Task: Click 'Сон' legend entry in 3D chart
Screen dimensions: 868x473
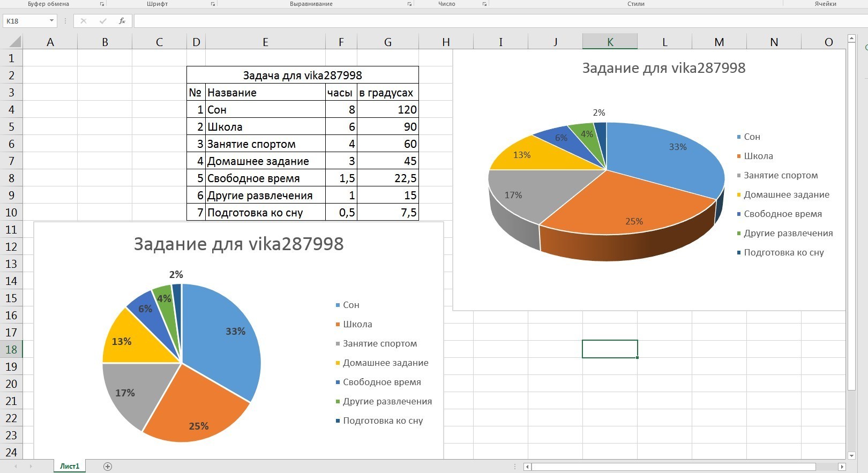Action: coord(749,137)
